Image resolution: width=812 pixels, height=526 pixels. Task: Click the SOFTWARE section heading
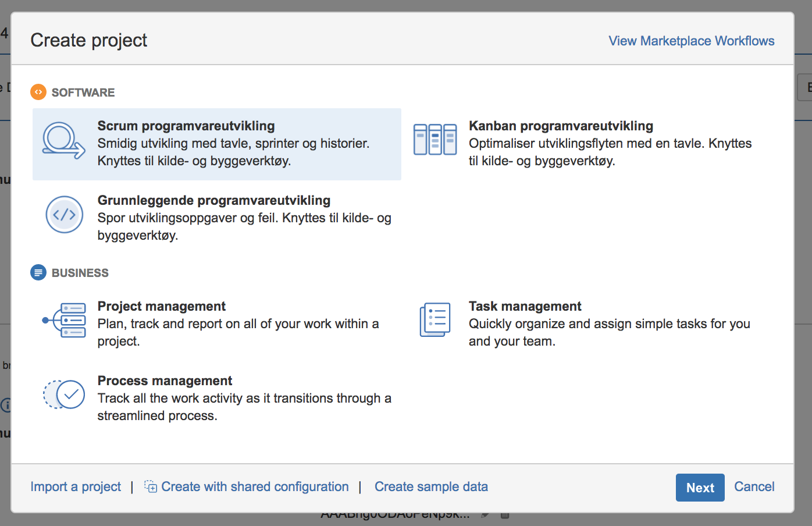coord(83,93)
